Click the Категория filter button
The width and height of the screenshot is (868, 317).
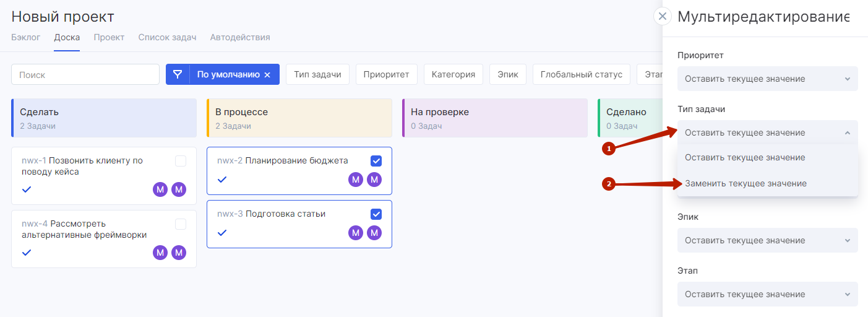point(453,74)
